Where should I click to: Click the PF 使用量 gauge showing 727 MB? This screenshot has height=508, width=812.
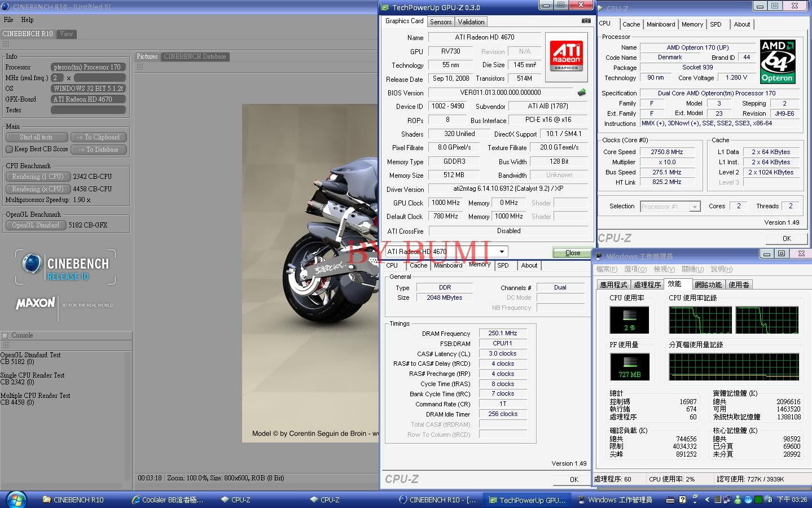[629, 367]
